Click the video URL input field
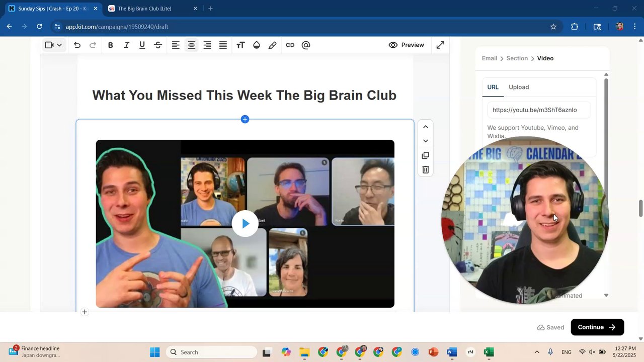The image size is (644, 362). point(539,110)
